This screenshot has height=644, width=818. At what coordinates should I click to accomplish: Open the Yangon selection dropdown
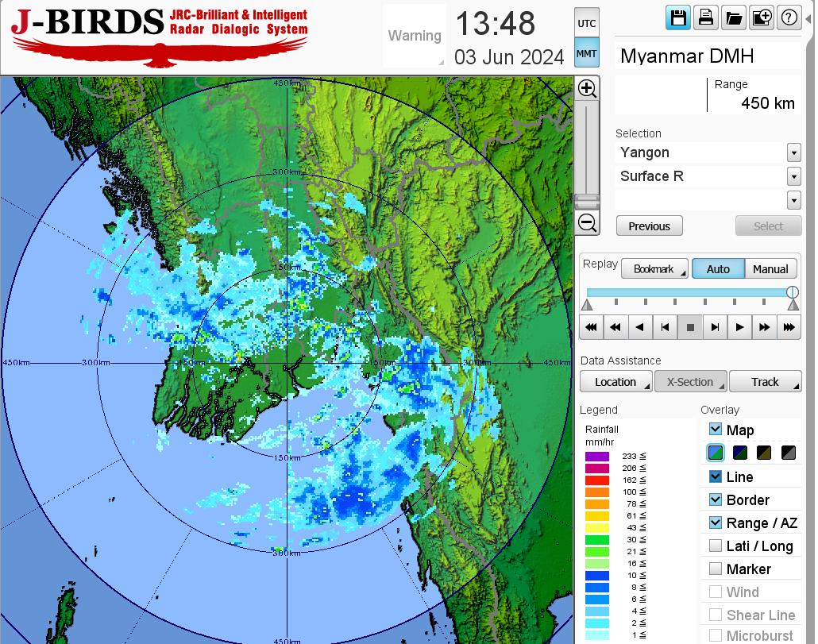[x=793, y=152]
